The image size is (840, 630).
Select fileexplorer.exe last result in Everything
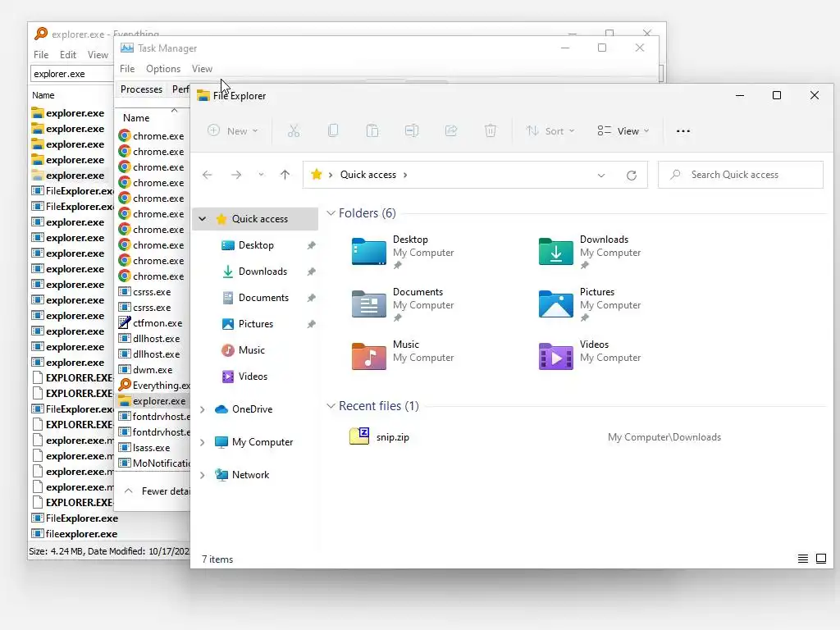click(75, 534)
